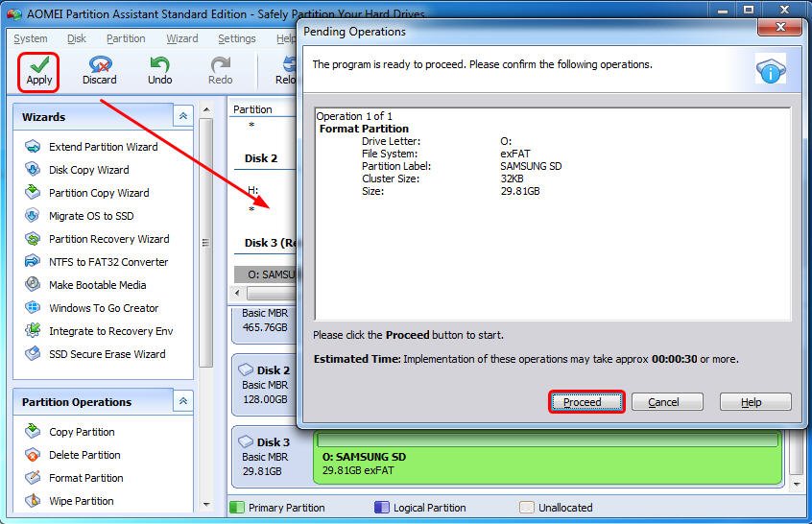Select Format Partition operation
812x524 pixels.
85,478
